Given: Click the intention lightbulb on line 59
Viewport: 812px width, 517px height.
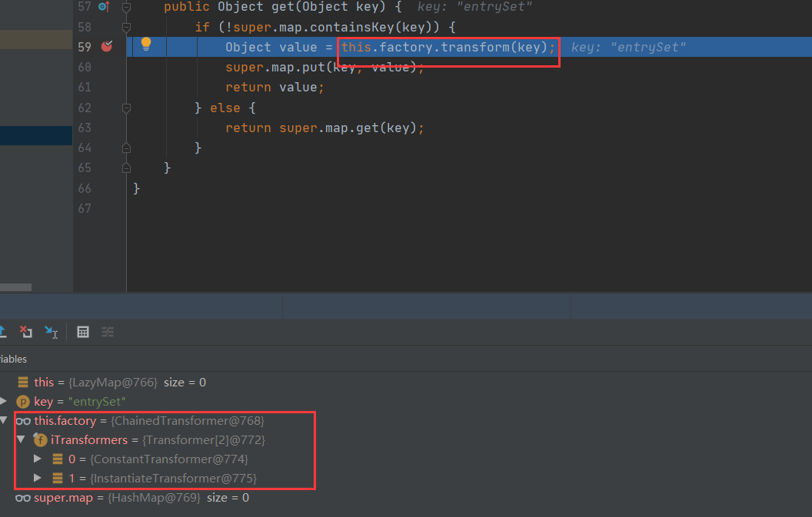Looking at the screenshot, I should point(146,46).
